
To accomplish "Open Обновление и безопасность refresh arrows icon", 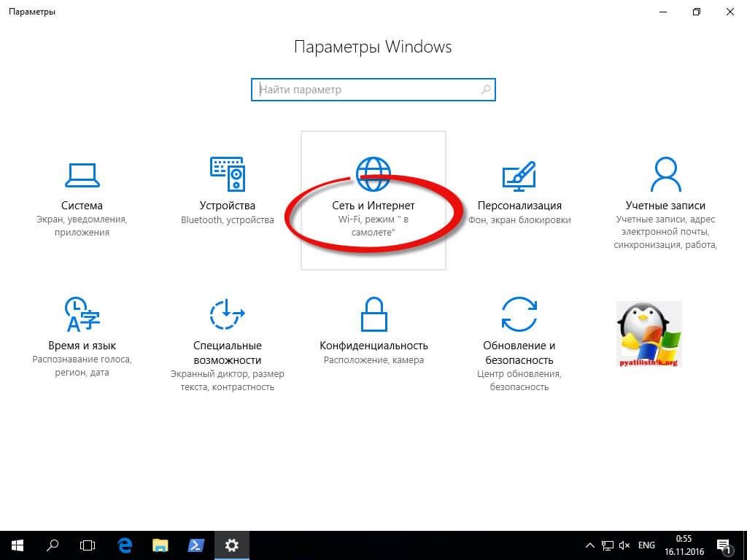I will [519, 314].
